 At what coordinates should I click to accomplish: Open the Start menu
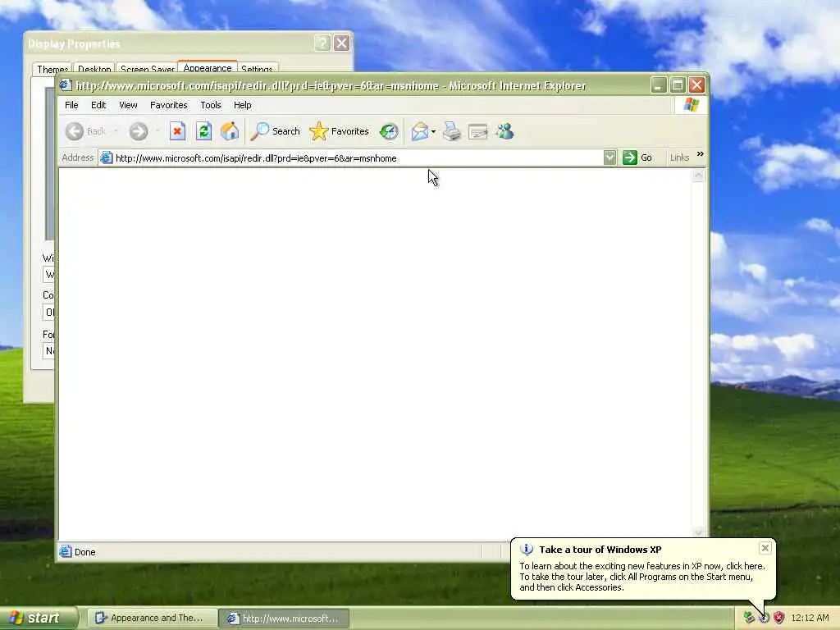[39, 619]
